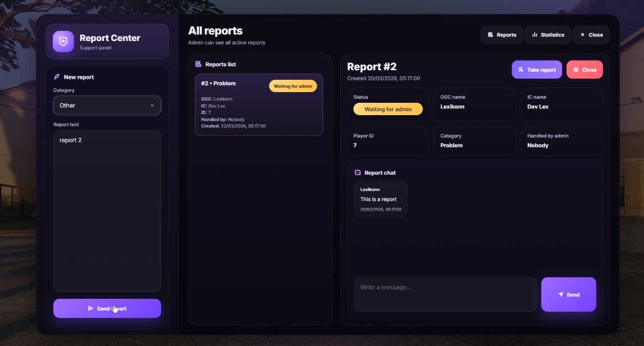Close the panel via top-right Close button

[591, 35]
